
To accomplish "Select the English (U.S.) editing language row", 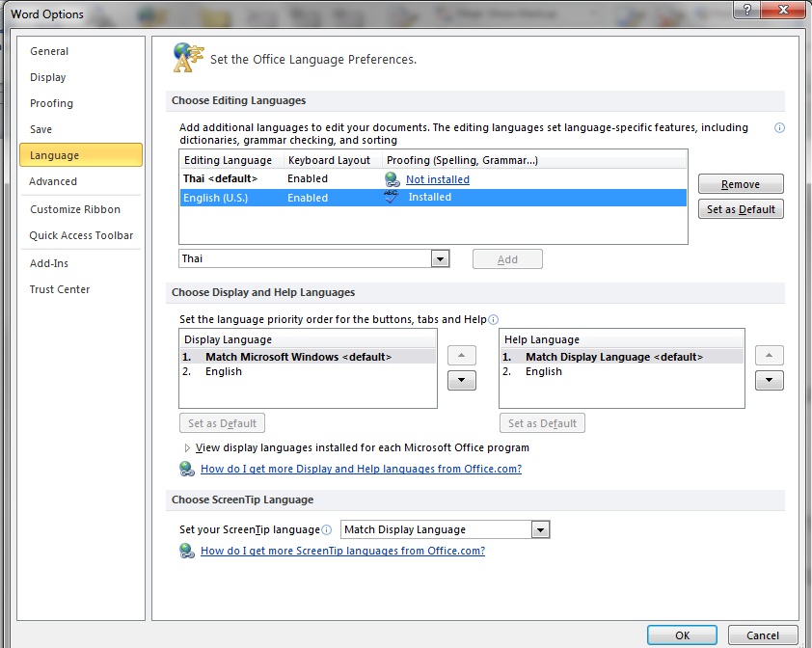I will pos(433,198).
